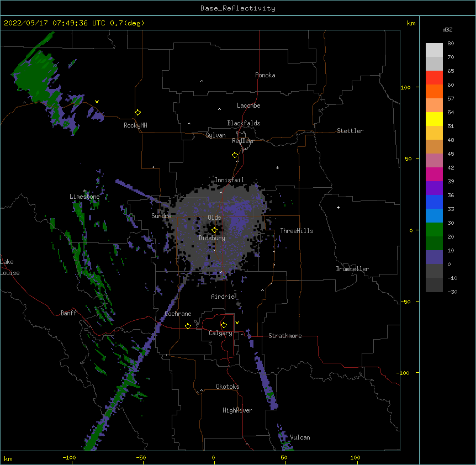The image size is (476, 465).
Task: Select the violet 36-39 dBZ legend swatch
Action: click(434, 188)
